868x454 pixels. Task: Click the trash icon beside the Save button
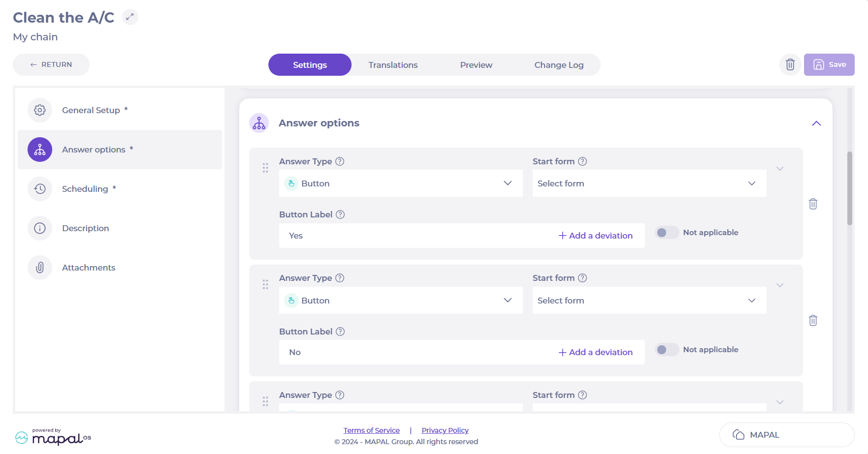790,64
